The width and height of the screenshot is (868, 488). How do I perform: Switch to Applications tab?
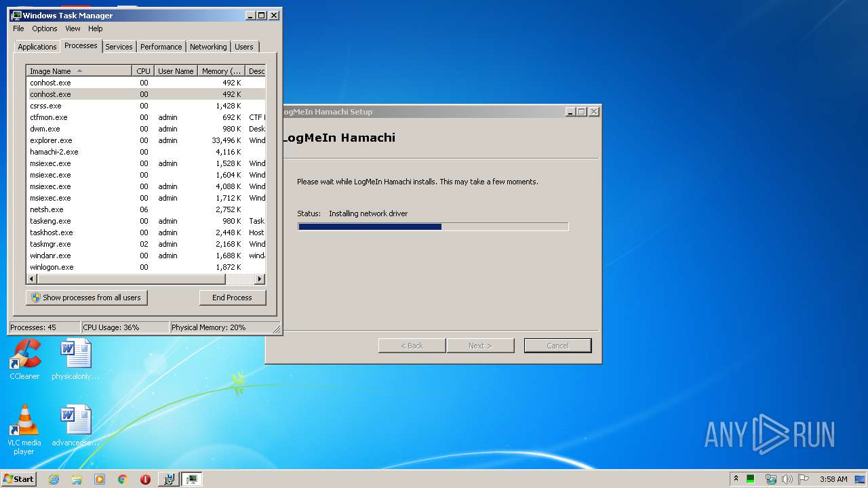[37, 47]
